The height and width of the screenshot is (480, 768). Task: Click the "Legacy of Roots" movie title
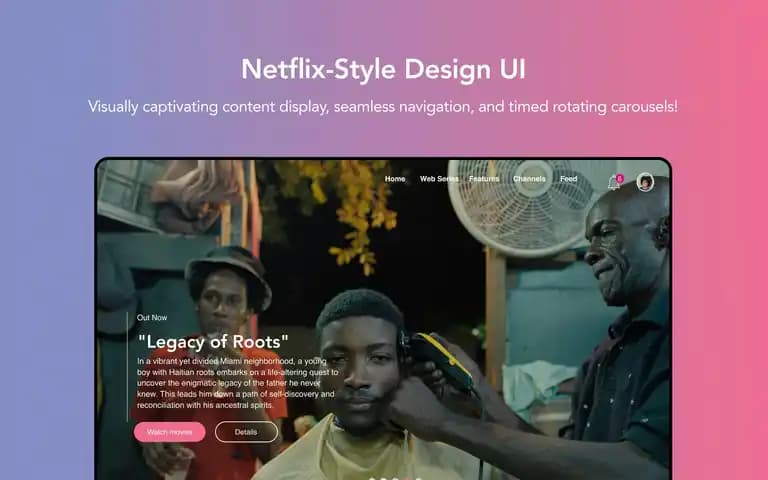[213, 341]
